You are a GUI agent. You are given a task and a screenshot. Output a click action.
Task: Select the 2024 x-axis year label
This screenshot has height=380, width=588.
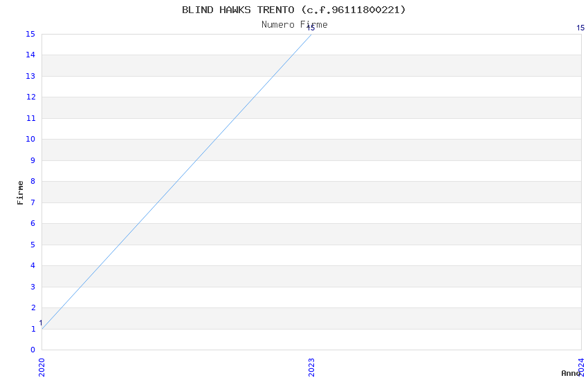(581, 368)
